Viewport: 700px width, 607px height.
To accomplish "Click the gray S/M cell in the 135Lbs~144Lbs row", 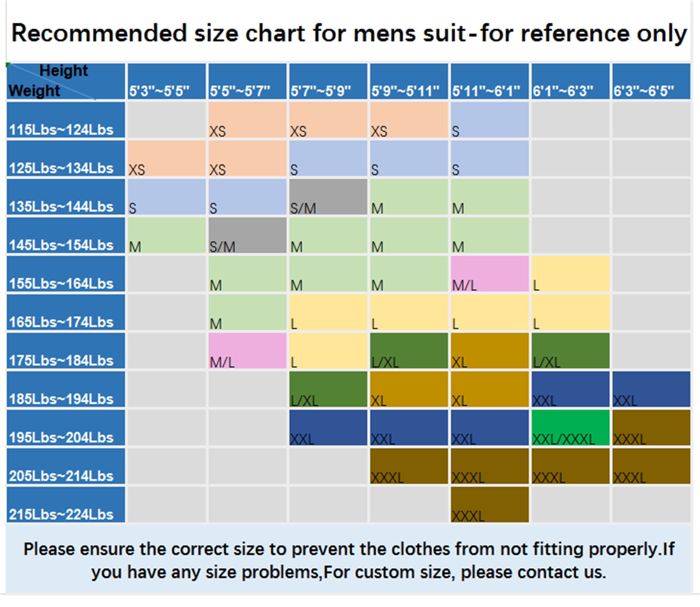I will (x=328, y=197).
